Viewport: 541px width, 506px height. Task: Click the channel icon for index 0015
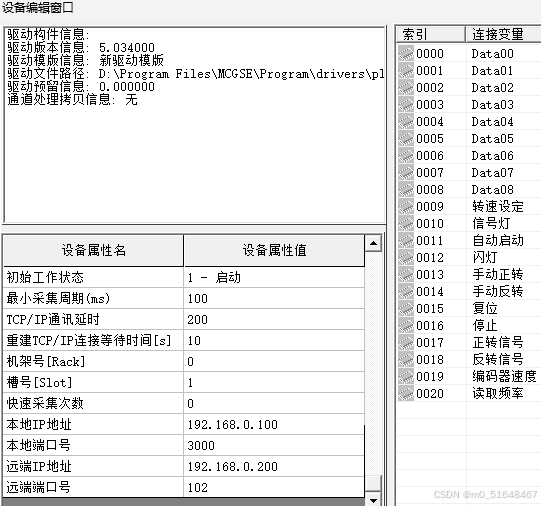[x=405, y=308]
